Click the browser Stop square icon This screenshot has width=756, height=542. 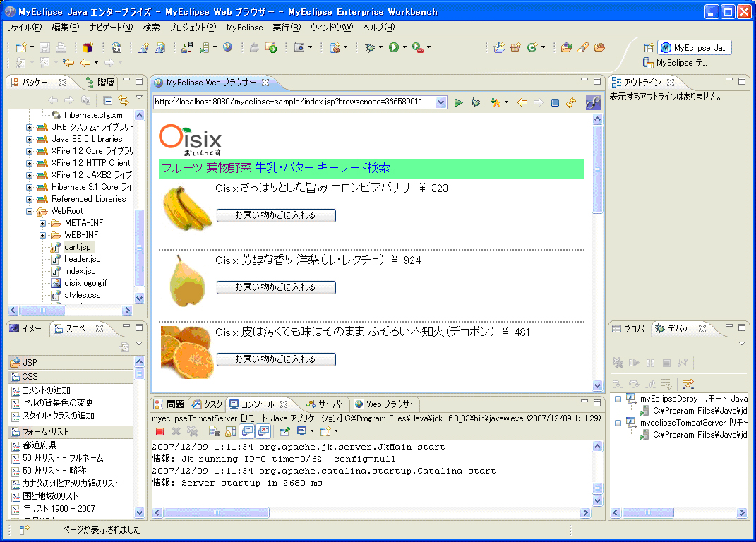(x=555, y=102)
